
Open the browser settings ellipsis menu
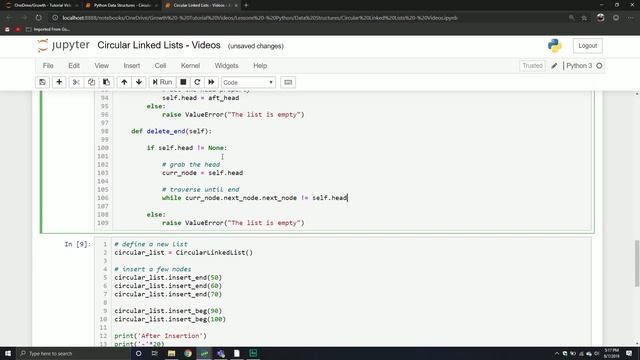coord(630,18)
